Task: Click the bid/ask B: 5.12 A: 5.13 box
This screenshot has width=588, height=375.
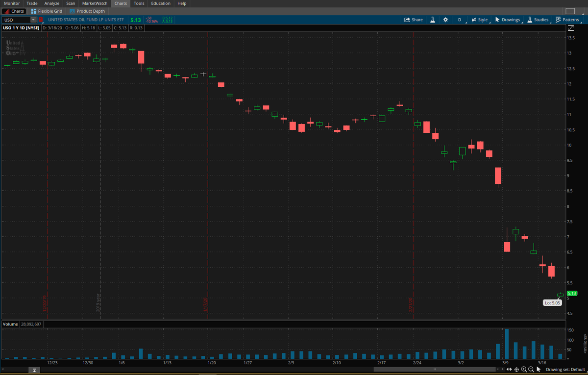Action: tap(167, 20)
